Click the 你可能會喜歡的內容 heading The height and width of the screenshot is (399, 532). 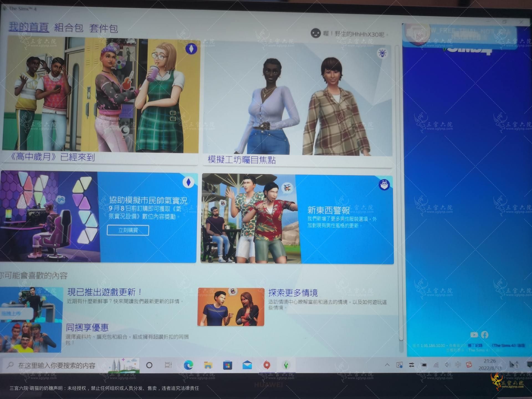pyautogui.click(x=34, y=275)
